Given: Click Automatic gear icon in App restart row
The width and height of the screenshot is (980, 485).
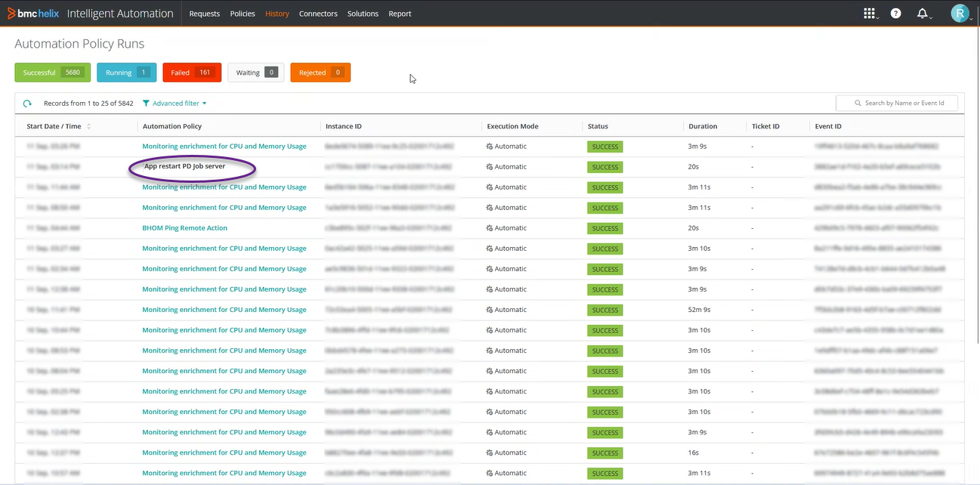Looking at the screenshot, I should (490, 167).
